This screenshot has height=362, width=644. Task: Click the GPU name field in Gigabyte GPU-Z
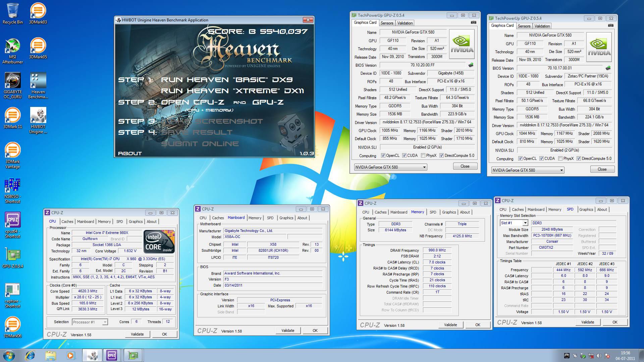[x=413, y=32]
